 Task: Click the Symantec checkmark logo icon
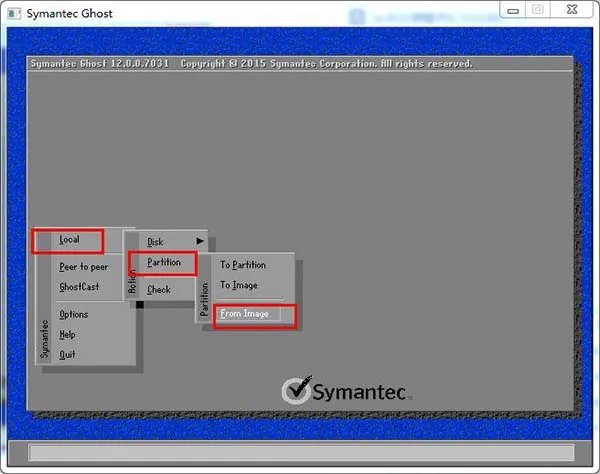(297, 389)
